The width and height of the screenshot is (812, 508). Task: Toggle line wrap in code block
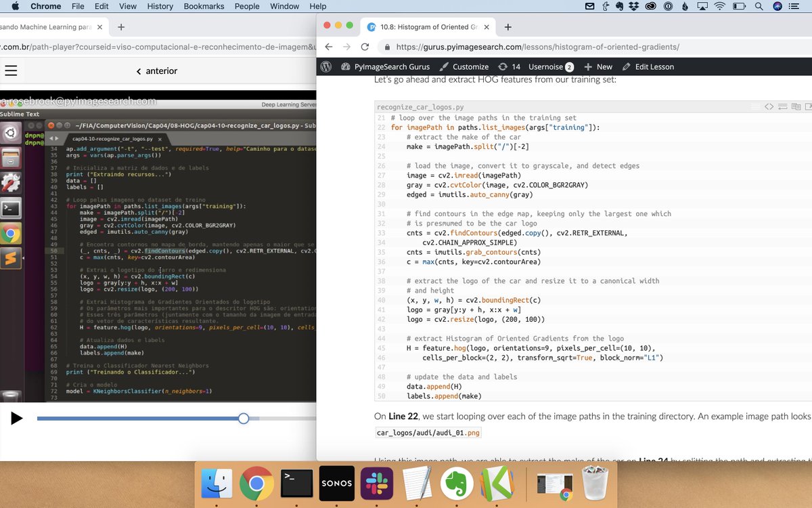[782, 106]
